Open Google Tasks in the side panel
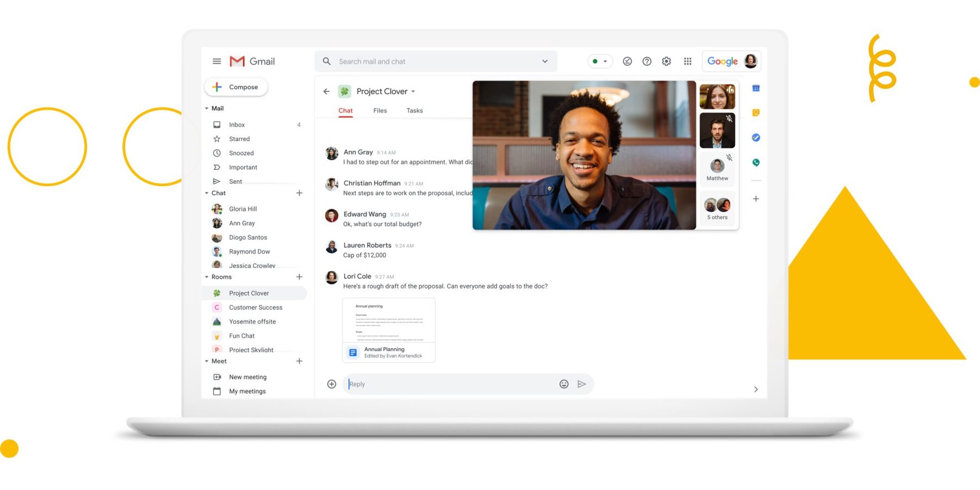This screenshot has width=980, height=490. [x=756, y=137]
